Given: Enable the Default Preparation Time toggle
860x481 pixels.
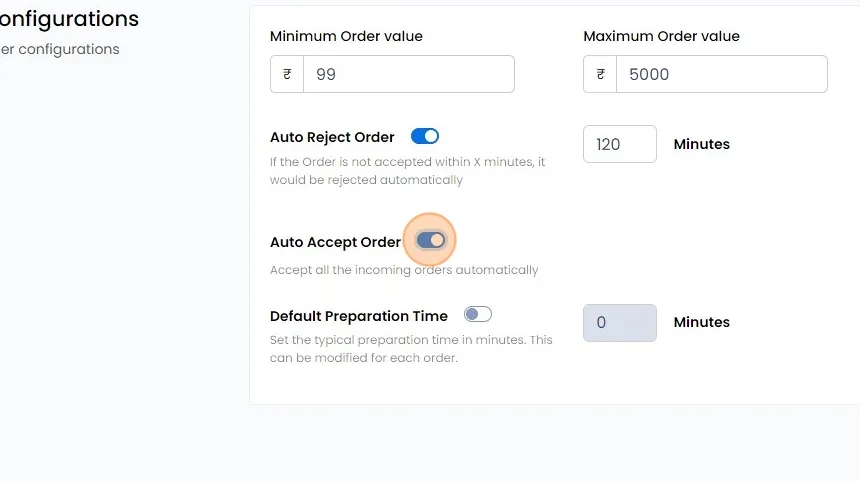Looking at the screenshot, I should (x=478, y=315).
